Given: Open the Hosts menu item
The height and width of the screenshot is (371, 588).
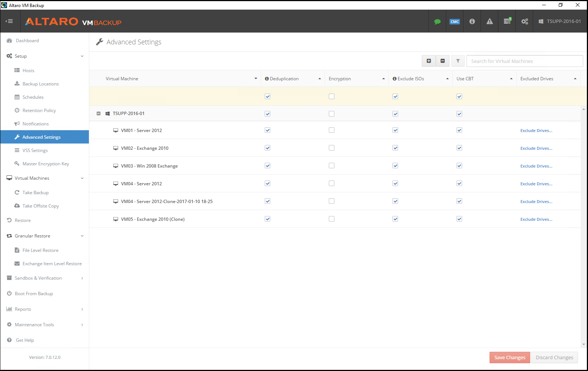Looking at the screenshot, I should click(28, 71).
